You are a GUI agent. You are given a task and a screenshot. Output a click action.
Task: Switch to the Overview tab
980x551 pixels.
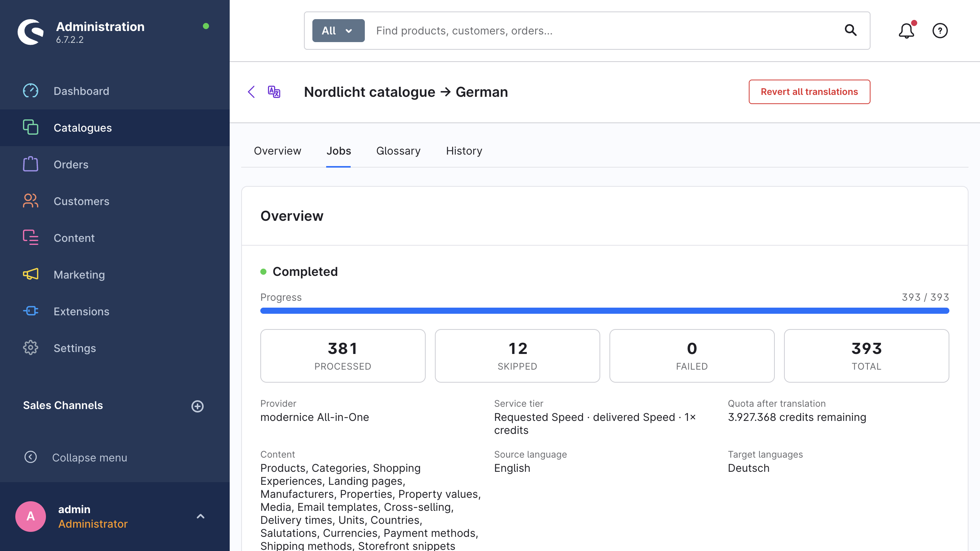point(278,151)
